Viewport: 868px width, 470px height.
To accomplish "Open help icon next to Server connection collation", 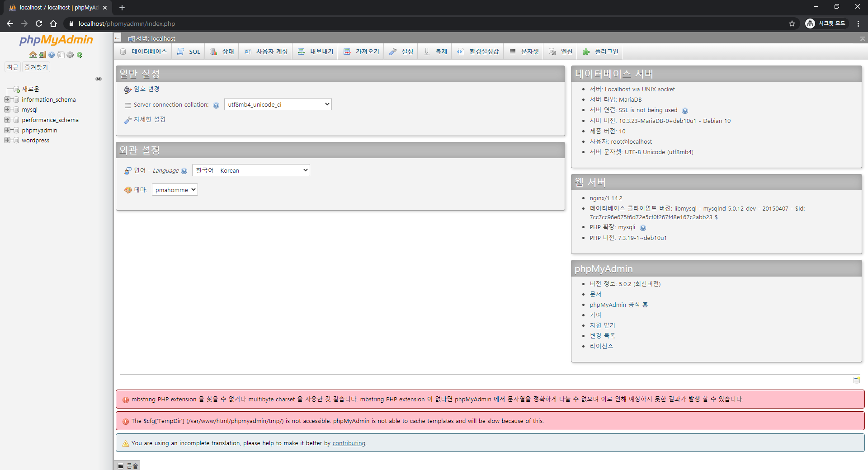I will click(216, 105).
